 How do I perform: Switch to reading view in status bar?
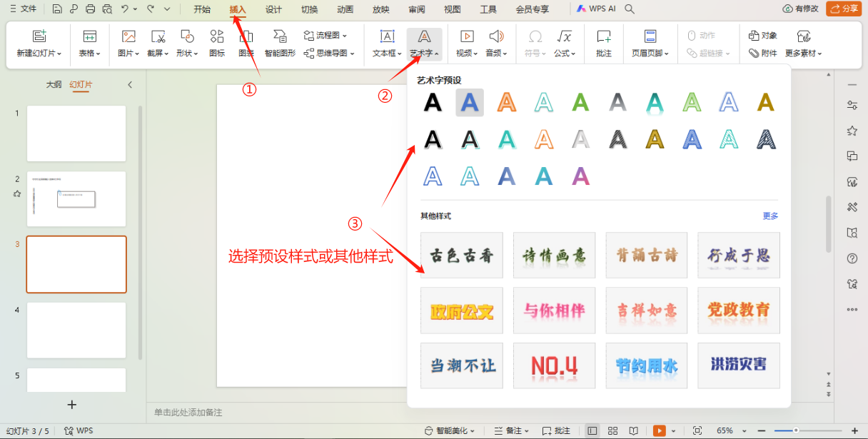(632, 430)
